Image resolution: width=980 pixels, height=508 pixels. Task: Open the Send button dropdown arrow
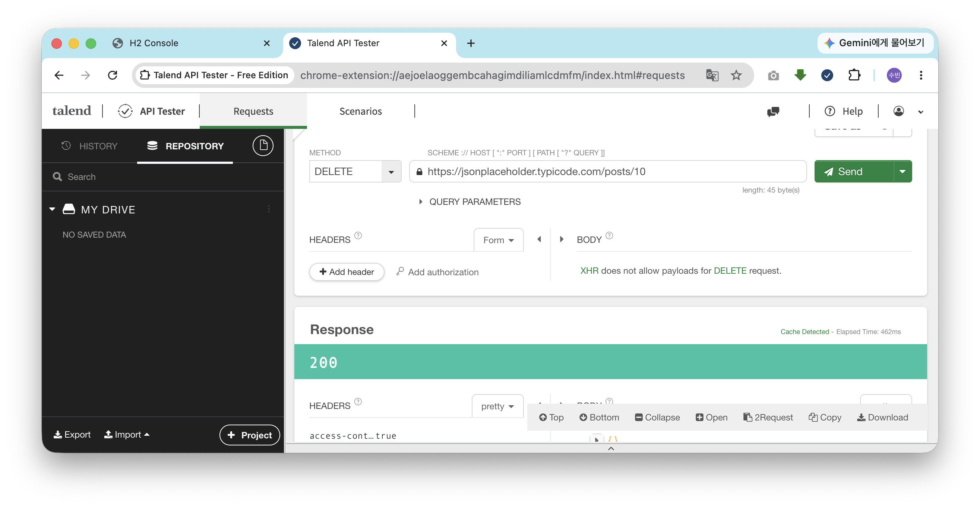(x=902, y=171)
